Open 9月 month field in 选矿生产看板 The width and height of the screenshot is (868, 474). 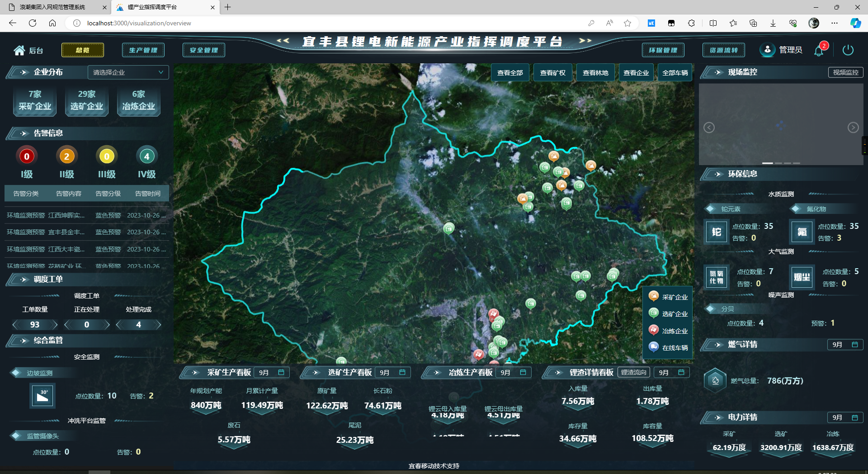tap(393, 373)
